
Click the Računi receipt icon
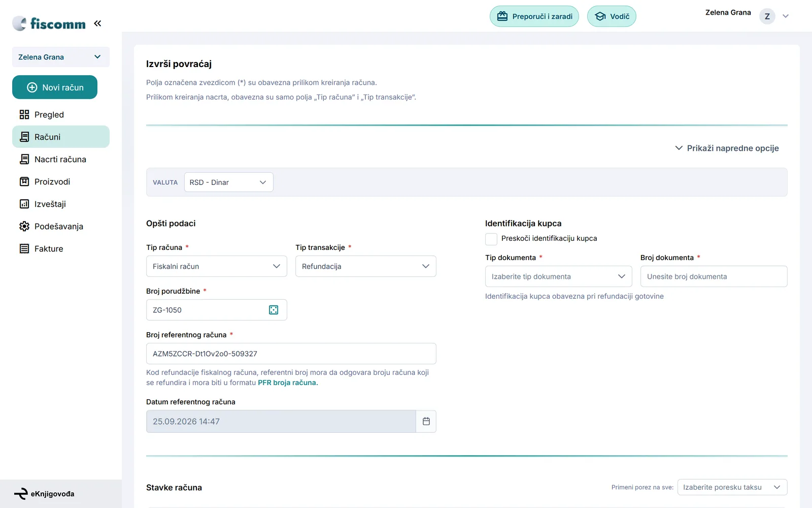[x=24, y=137]
